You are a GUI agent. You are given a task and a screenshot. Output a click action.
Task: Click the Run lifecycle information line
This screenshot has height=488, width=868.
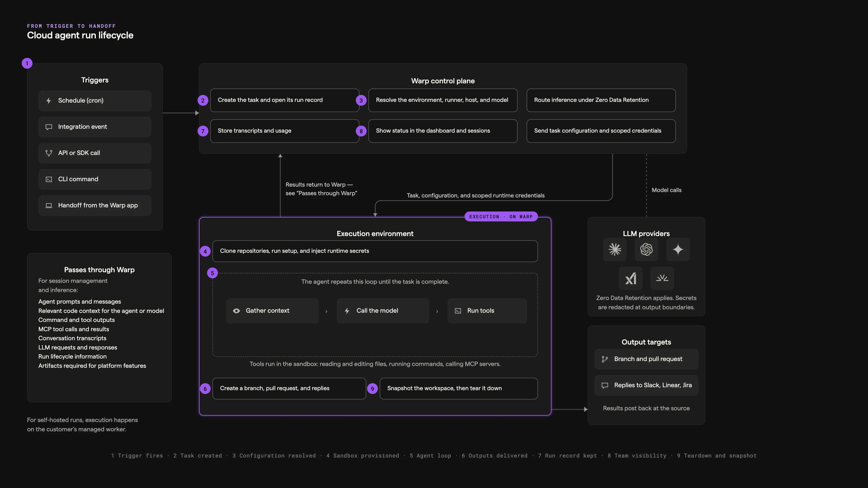coord(72,357)
